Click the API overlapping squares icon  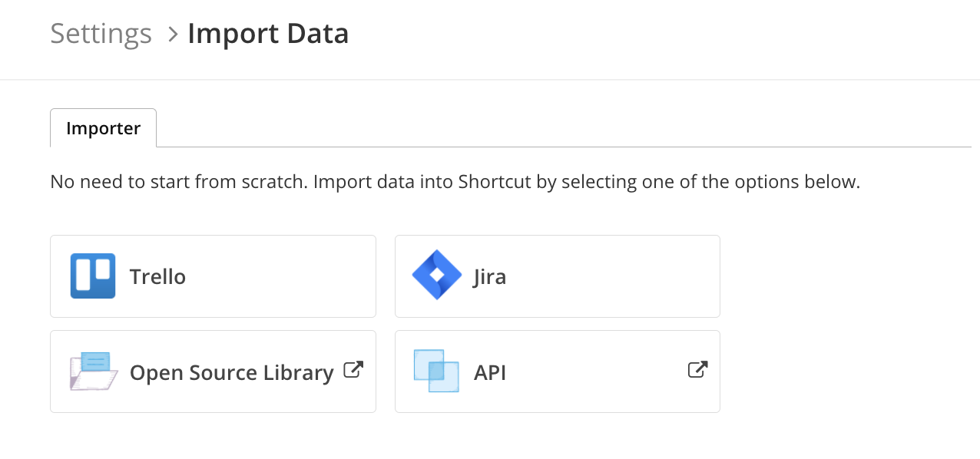pyautogui.click(x=436, y=371)
